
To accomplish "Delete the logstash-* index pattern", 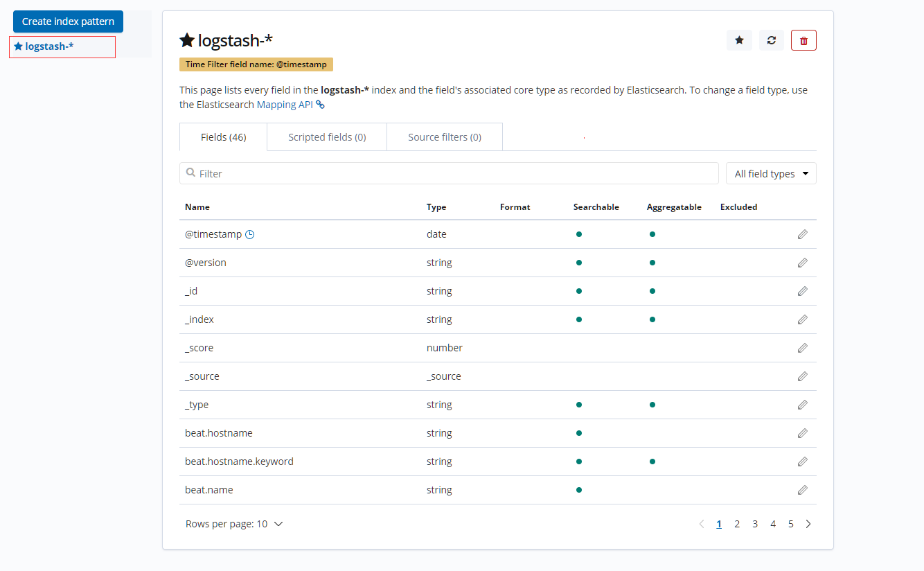I will [803, 40].
